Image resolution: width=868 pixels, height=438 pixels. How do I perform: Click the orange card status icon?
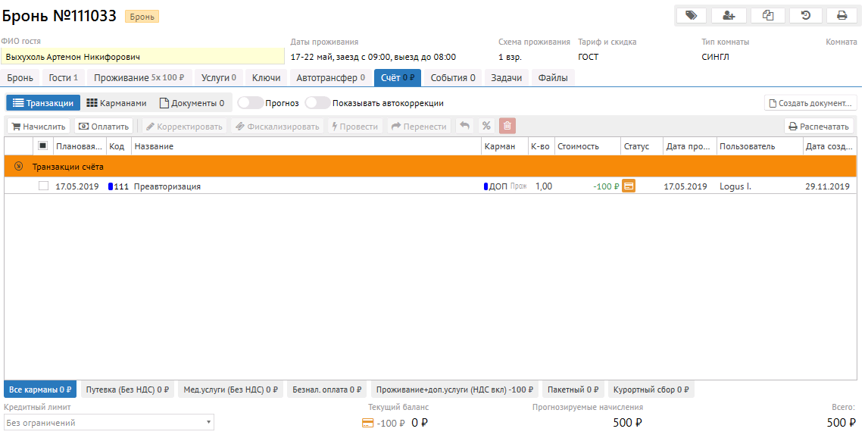pos(629,186)
